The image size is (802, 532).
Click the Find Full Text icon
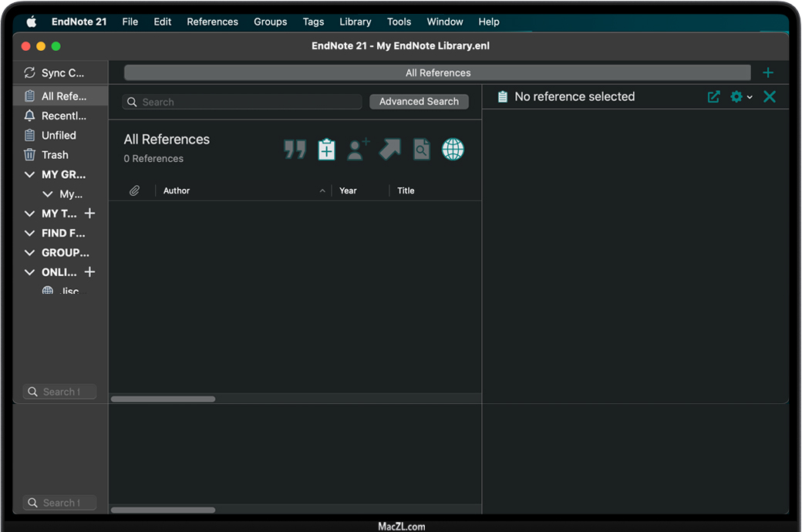tap(421, 150)
